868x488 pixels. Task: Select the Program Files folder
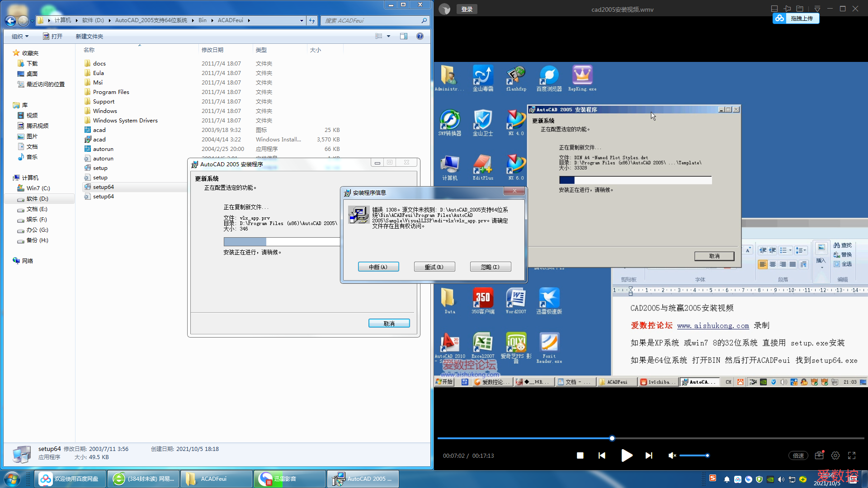pos(111,92)
